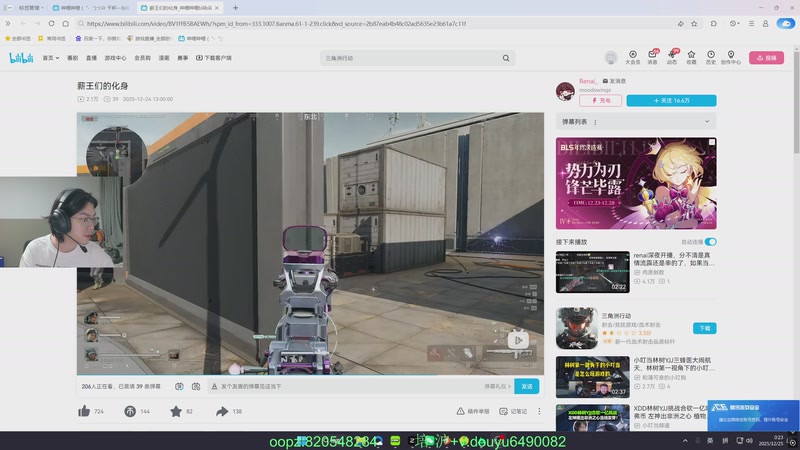Click the 三角洲行动 game icon

577,328
